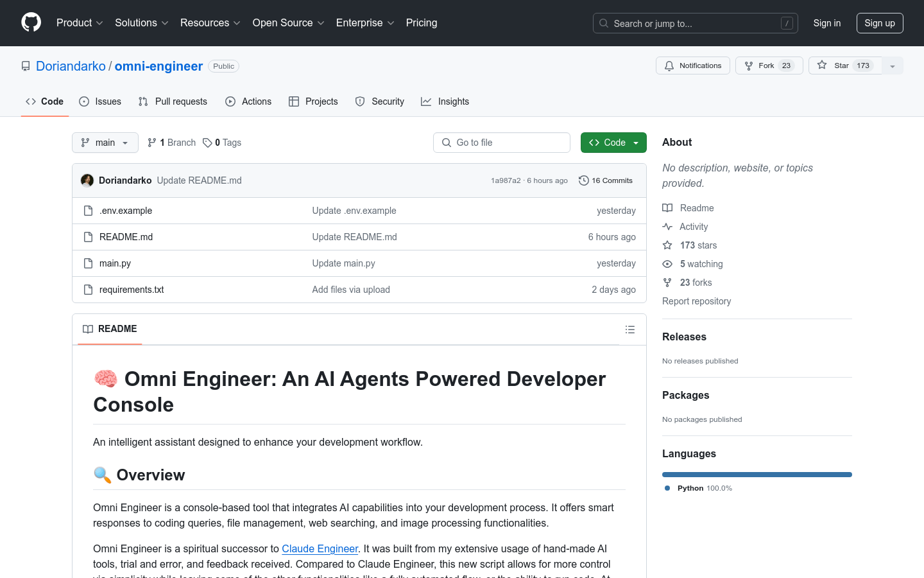Click the eye icon beside 5 watching

(x=667, y=264)
